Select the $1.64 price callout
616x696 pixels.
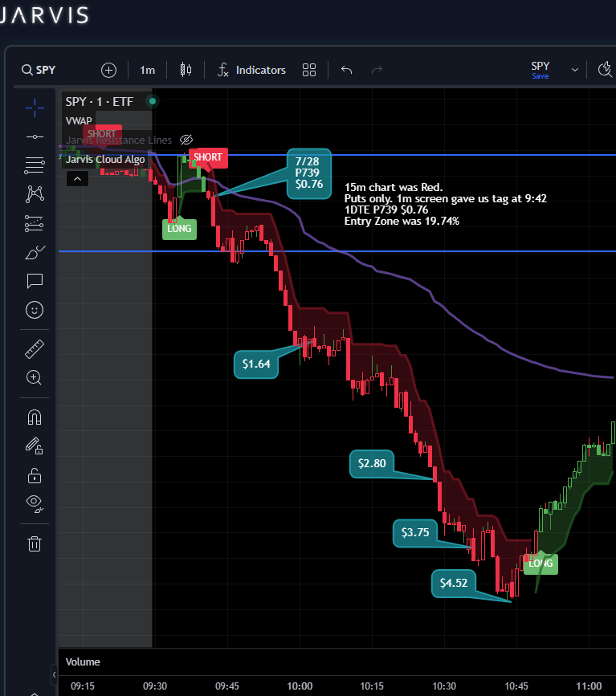(x=256, y=364)
